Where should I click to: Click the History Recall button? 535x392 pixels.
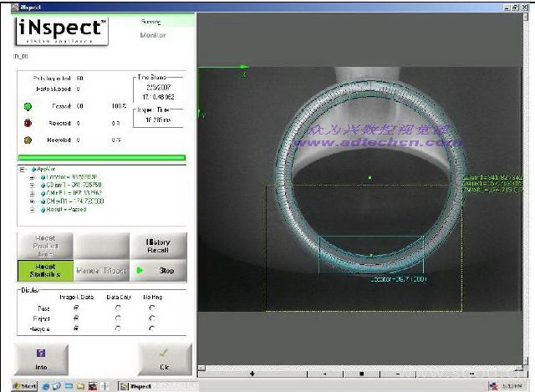tap(159, 246)
